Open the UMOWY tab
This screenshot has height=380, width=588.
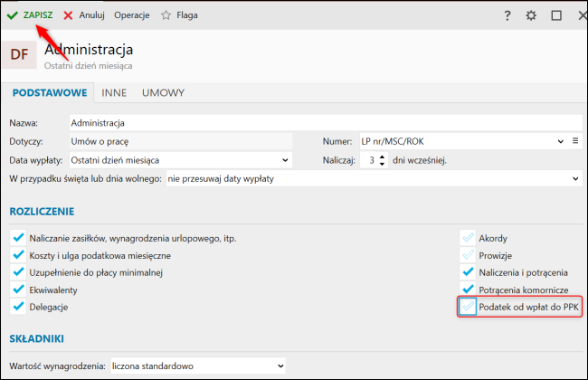[163, 92]
